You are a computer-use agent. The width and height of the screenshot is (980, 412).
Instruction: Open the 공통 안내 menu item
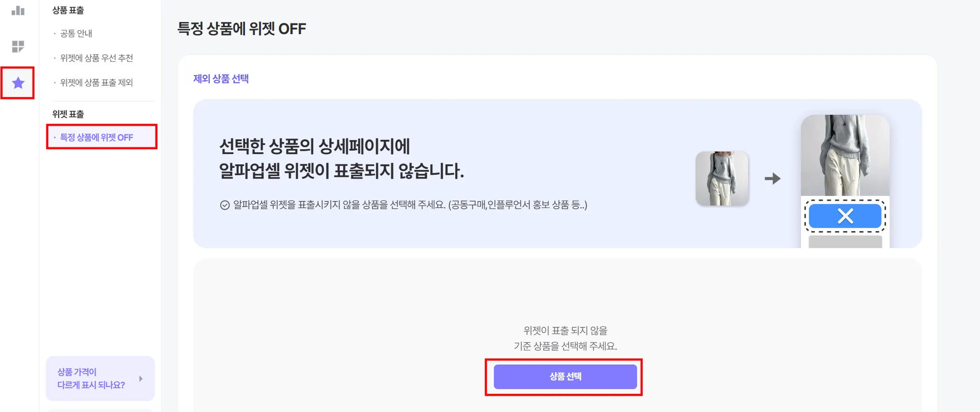click(76, 33)
